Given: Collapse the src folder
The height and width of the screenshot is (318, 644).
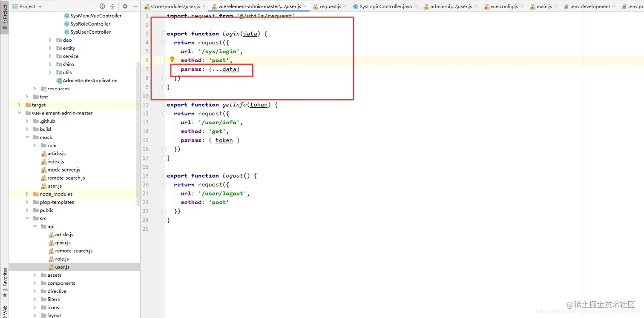Looking at the screenshot, I should pos(27,218).
